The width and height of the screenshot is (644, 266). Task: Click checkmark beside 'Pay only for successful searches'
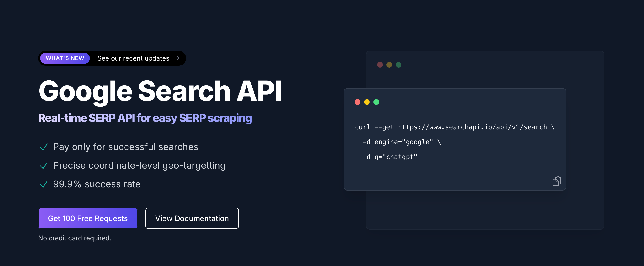[44, 147]
